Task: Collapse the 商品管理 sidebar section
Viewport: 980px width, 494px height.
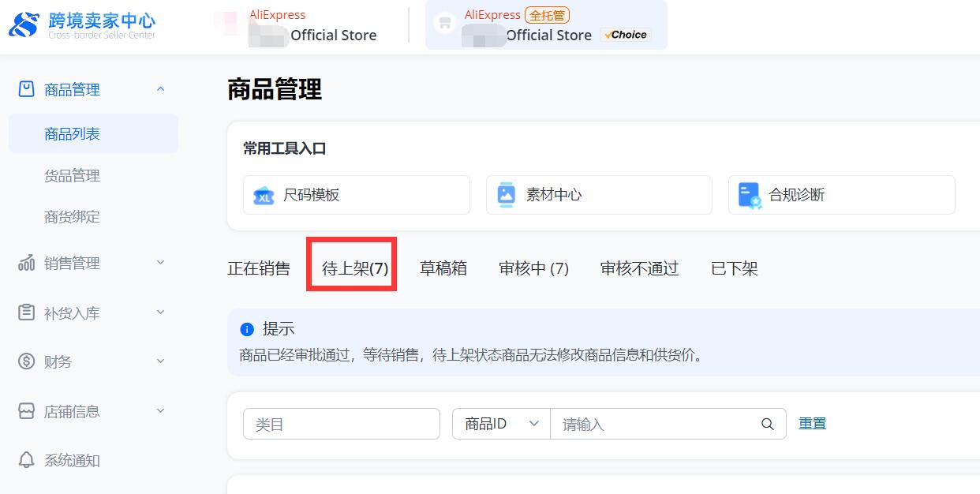Action: (x=160, y=89)
